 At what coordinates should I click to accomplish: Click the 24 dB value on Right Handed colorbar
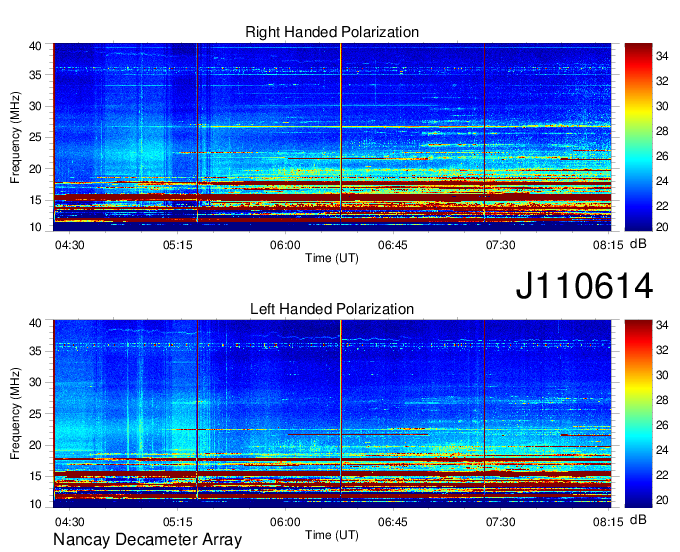pos(662,181)
